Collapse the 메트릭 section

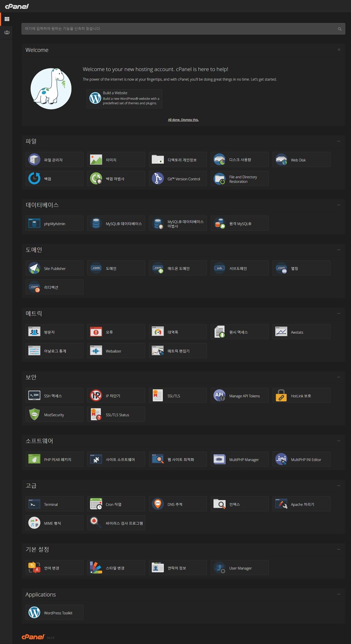tap(339, 313)
